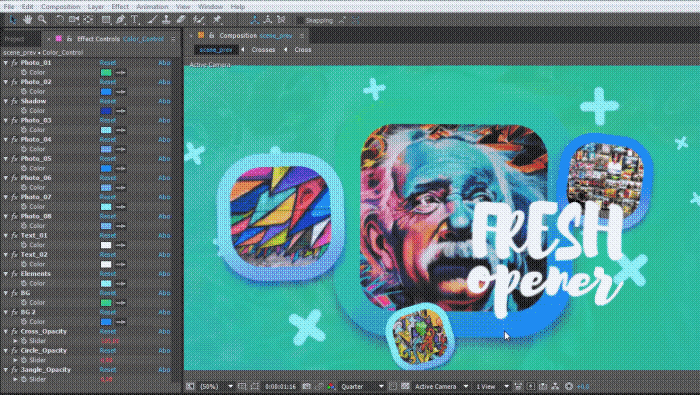Viewport: 700px width, 395px height.
Task: Select the Unified Camera tool
Action: 74,20
